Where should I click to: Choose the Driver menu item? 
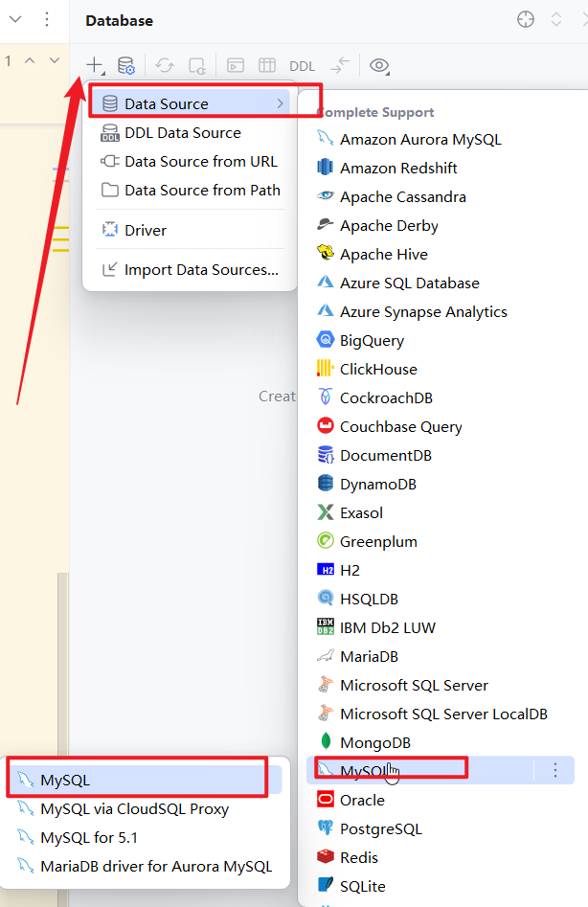coord(191,230)
